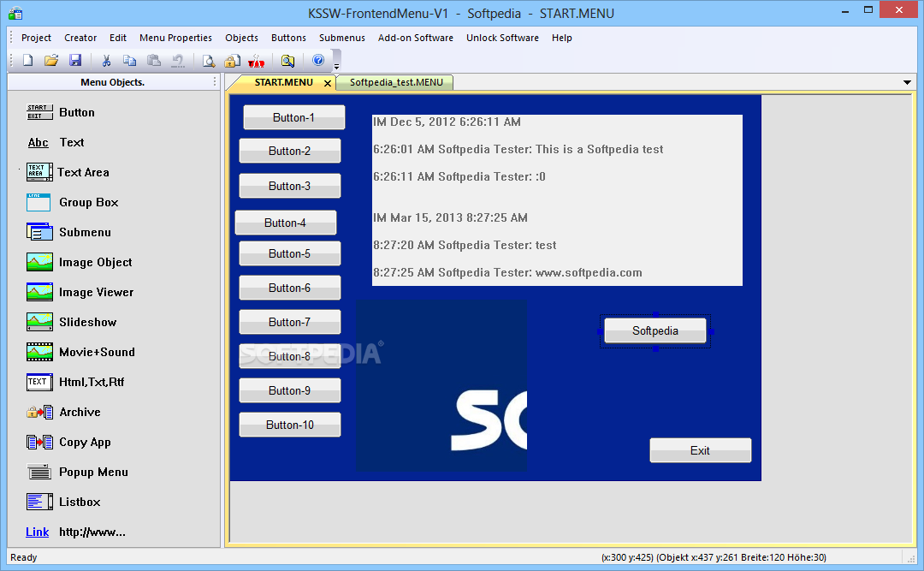Open the Edit menu

118,38
